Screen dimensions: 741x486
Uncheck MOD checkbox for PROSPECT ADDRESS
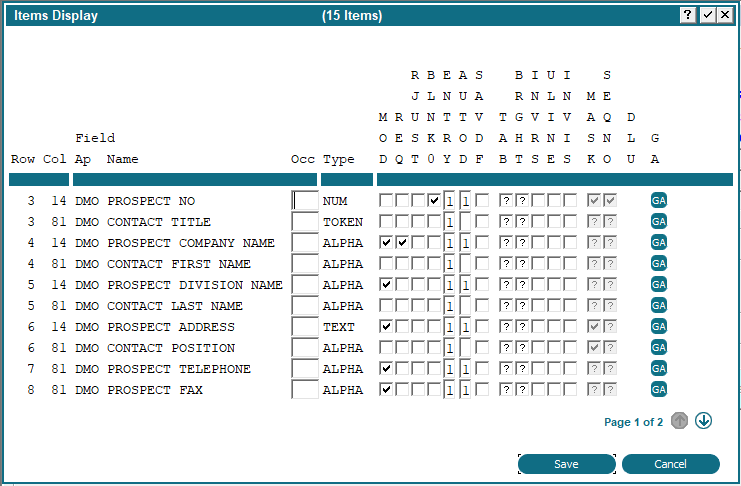click(x=386, y=326)
